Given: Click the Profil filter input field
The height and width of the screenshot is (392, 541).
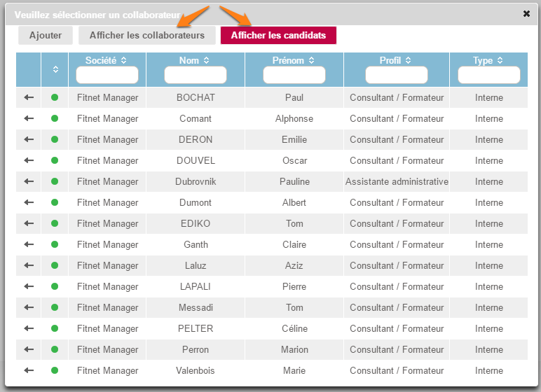Looking at the screenshot, I should (x=396, y=75).
